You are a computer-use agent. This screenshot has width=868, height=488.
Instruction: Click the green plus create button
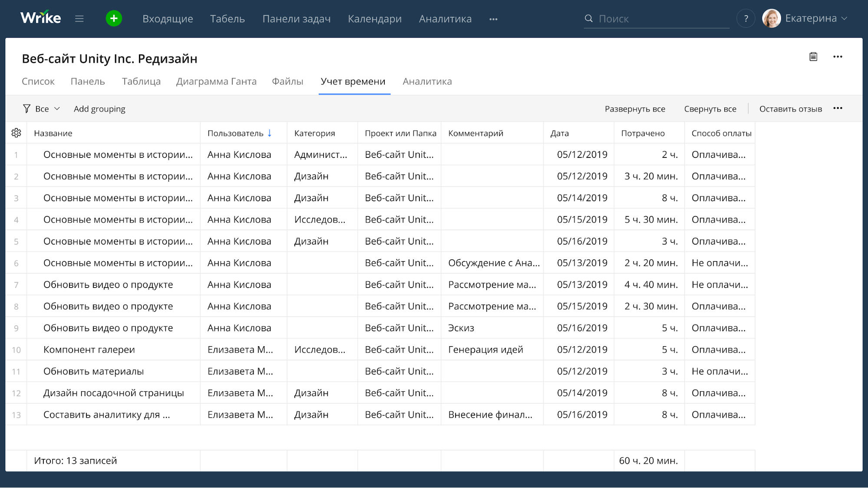coord(114,19)
